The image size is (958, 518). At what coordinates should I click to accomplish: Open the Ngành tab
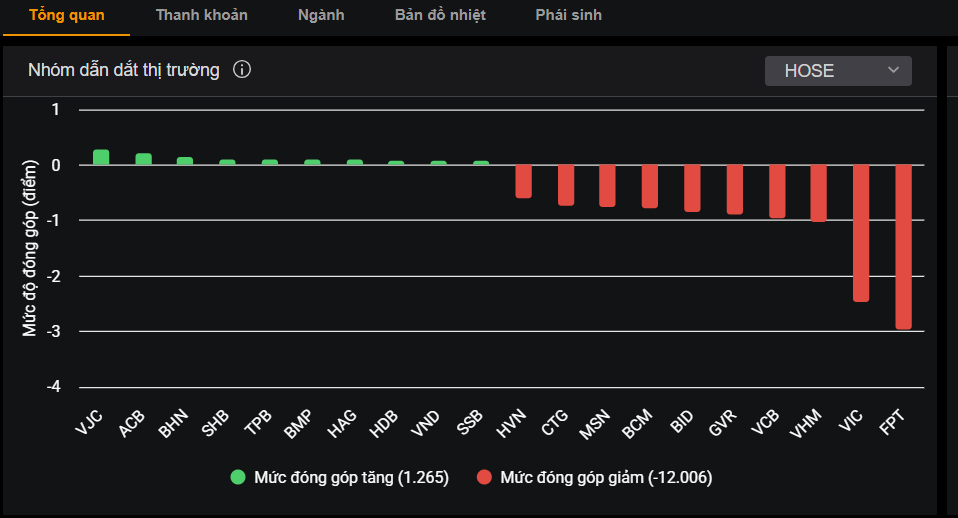pos(321,15)
